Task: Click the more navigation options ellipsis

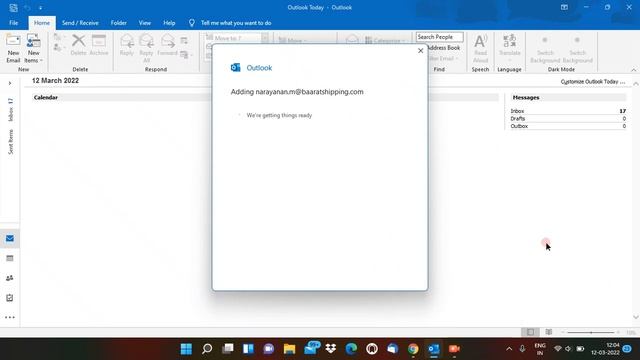Action: tap(10, 317)
